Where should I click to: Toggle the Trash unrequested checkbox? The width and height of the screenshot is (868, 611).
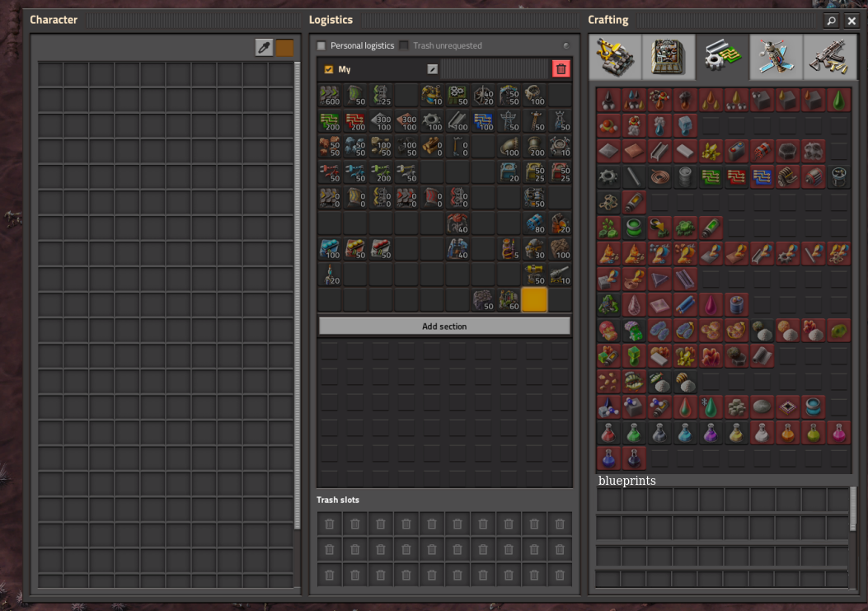pos(404,45)
